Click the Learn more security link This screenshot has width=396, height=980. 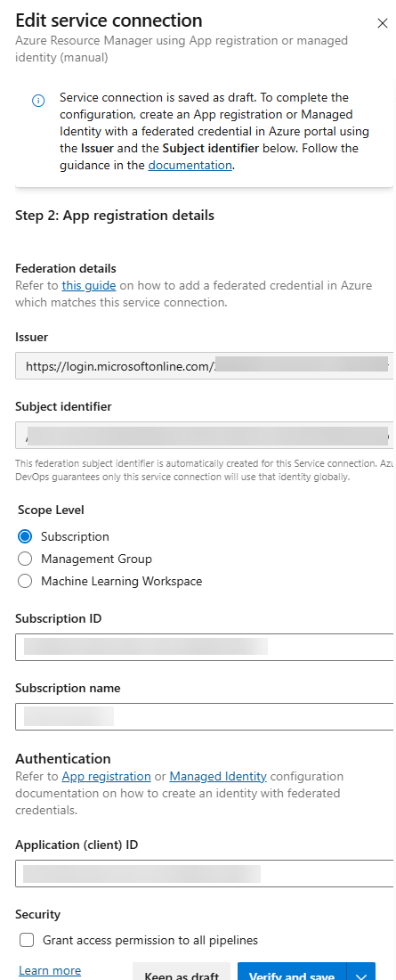50,970
